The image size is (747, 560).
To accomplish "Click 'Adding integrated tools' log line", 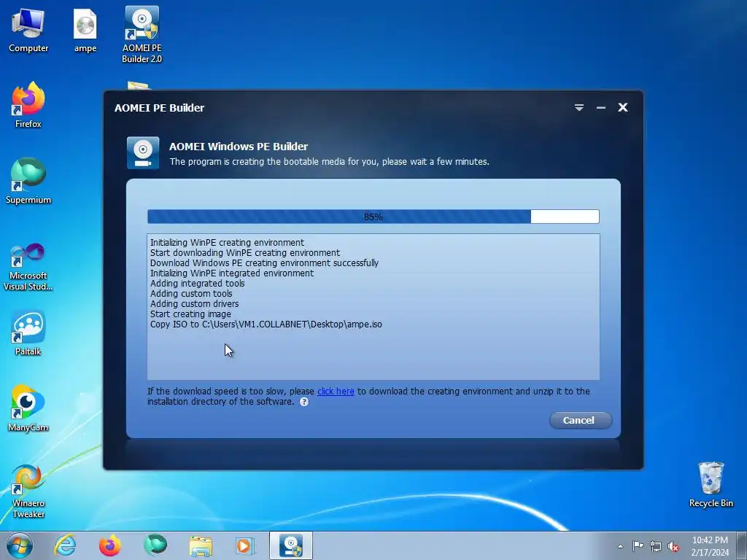I will [197, 284].
